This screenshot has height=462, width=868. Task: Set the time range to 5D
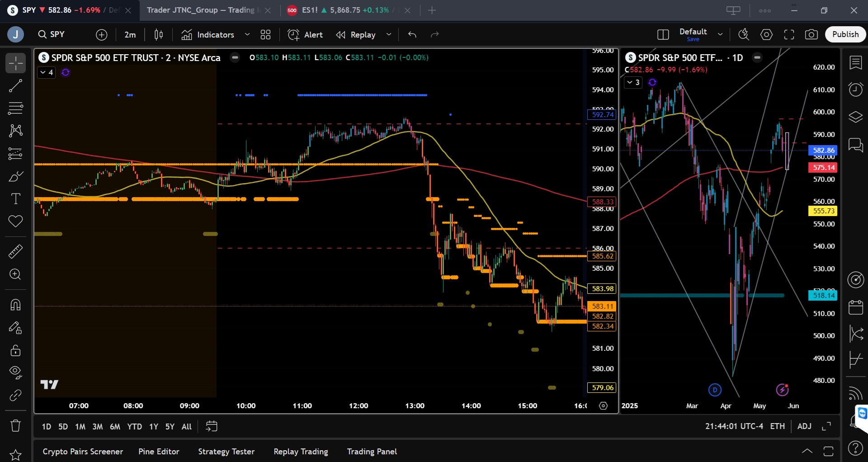(63, 426)
